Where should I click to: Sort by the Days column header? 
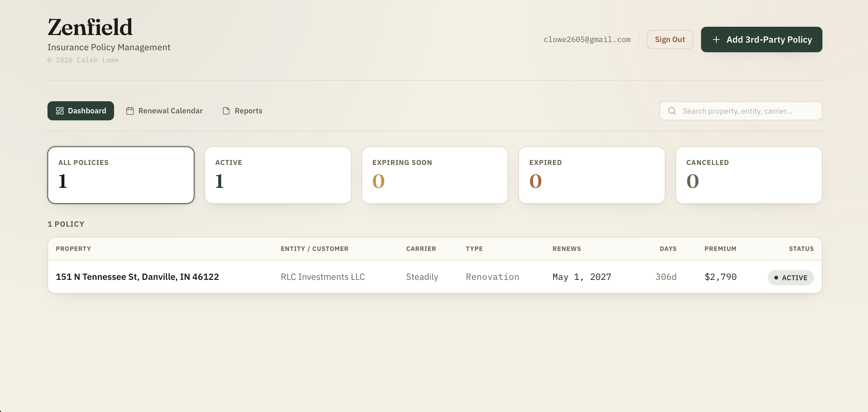coord(668,248)
